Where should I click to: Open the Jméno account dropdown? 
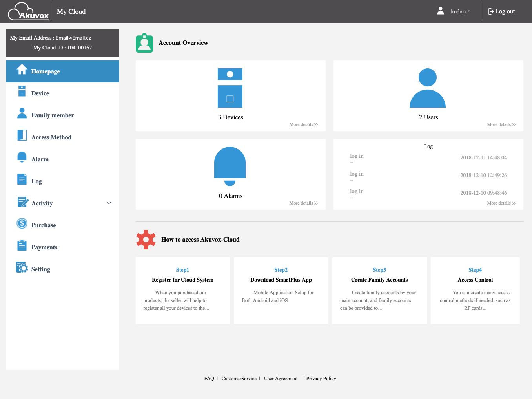(x=460, y=11)
